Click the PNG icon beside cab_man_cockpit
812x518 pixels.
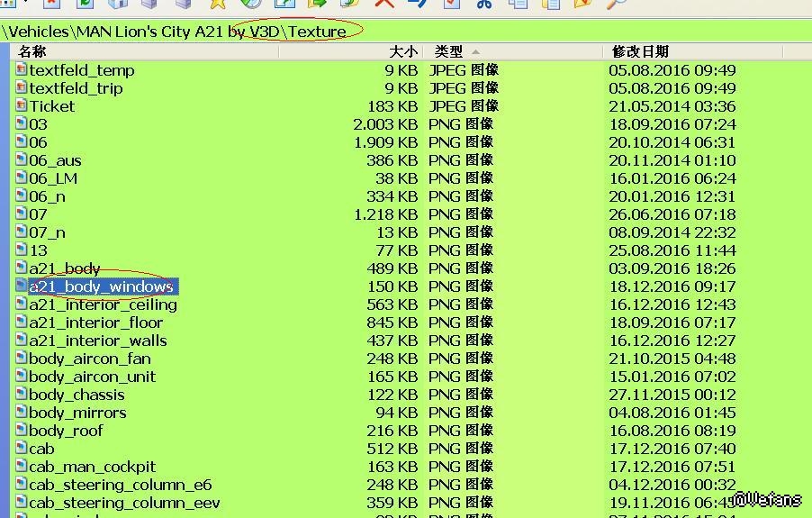pos(22,466)
